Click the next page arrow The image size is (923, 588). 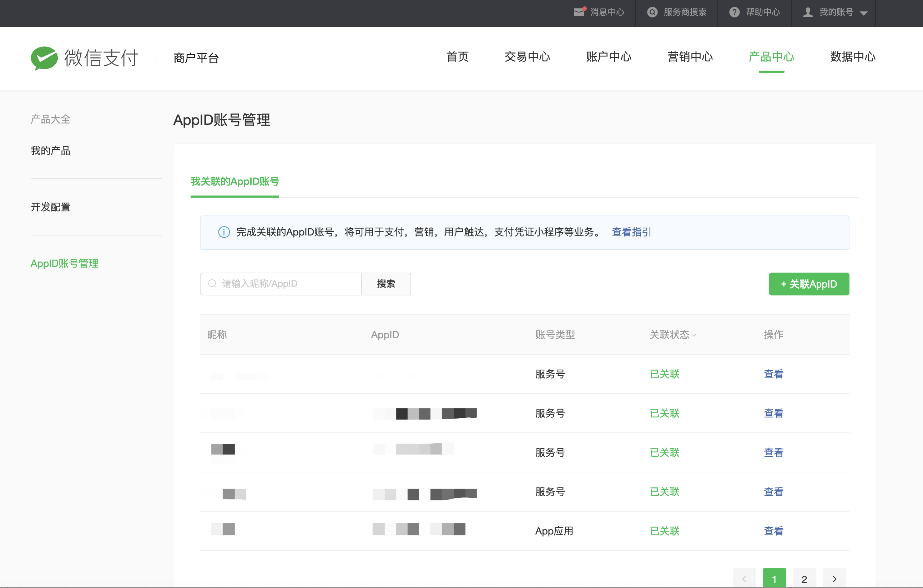834,578
